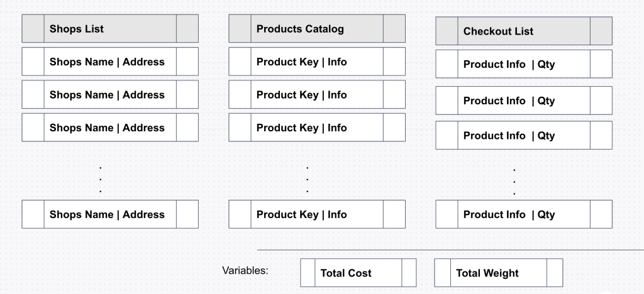
Task: Click the Variables: text label
Action: point(245,271)
